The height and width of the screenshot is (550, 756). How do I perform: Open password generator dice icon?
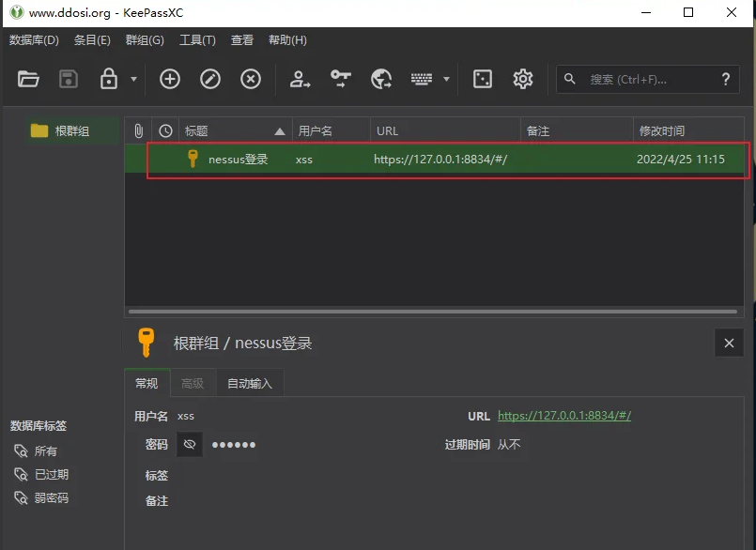click(x=482, y=79)
